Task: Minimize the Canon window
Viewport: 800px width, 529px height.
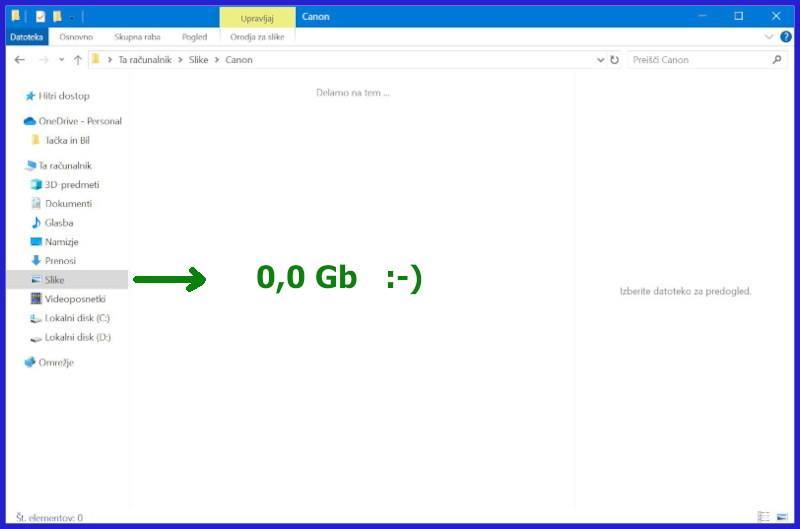Action: point(703,16)
